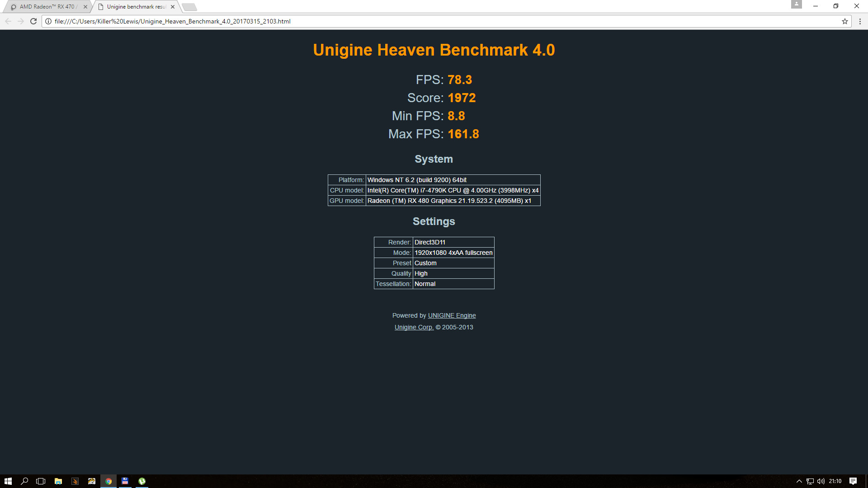Click the Direct3D11 render cell
The height and width of the screenshot is (488, 868).
453,242
